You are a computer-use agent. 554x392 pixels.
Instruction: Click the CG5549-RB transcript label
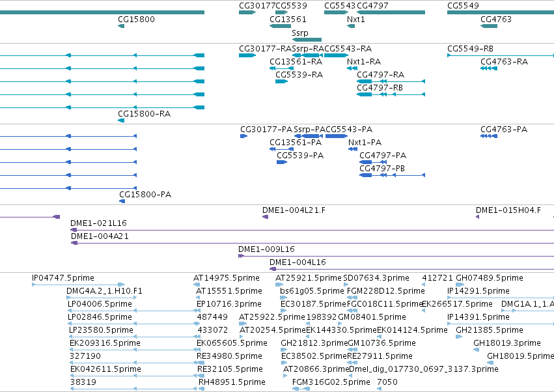[470, 48]
